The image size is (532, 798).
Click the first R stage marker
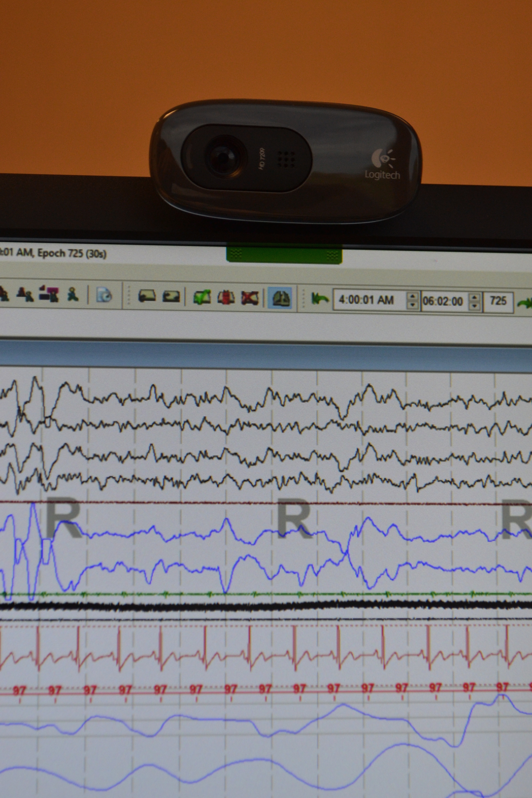tap(63, 517)
